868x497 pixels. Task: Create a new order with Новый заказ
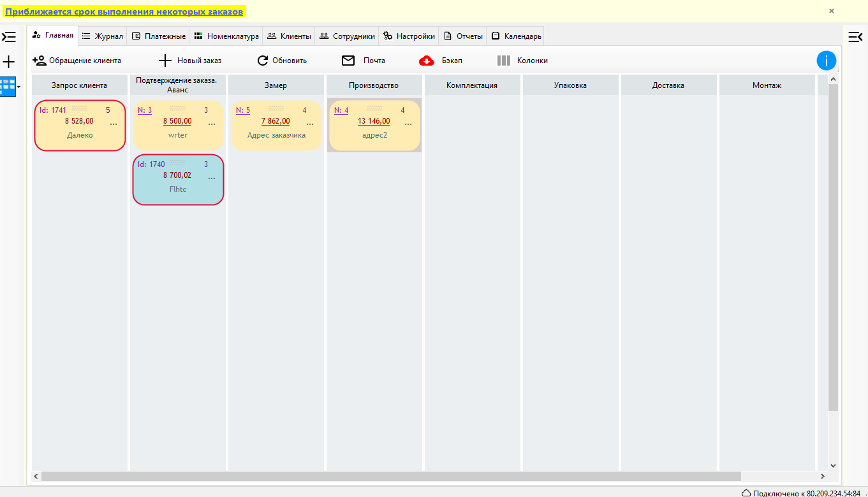pos(190,61)
